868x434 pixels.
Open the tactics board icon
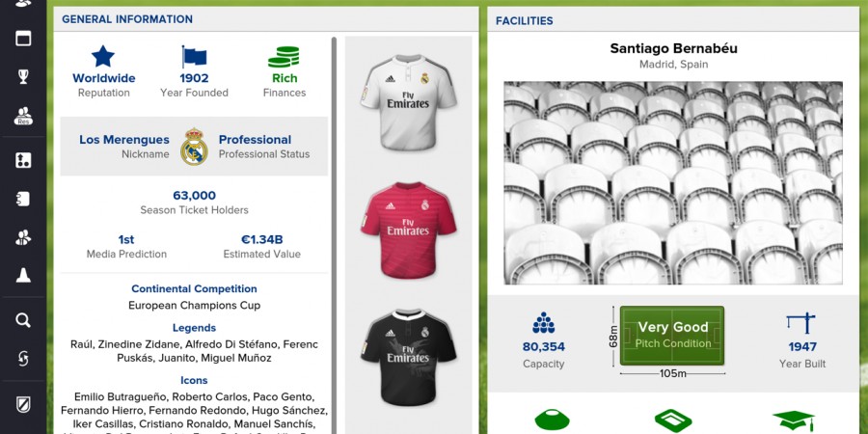23,160
